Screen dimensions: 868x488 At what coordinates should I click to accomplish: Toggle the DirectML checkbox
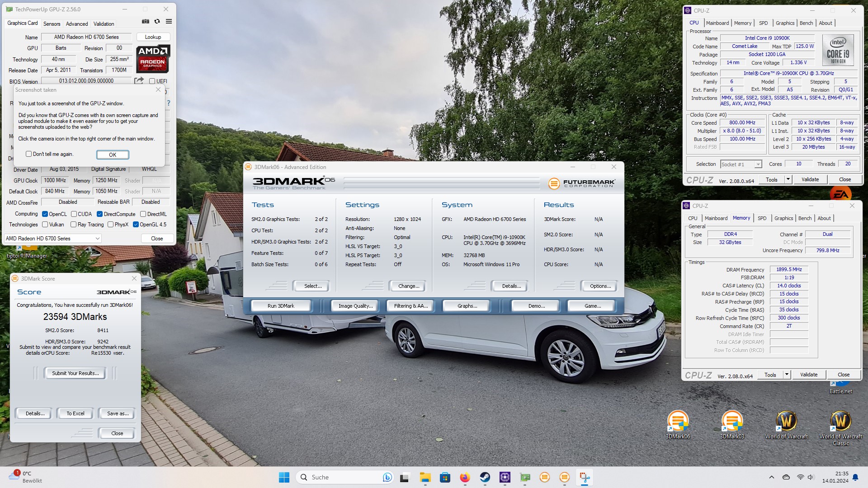pos(143,214)
